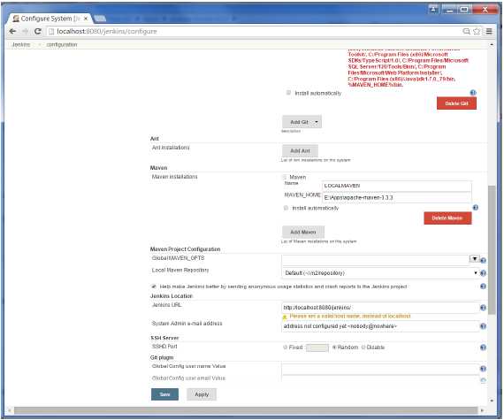Click the horizontal scrollbar at bottom

point(246,410)
